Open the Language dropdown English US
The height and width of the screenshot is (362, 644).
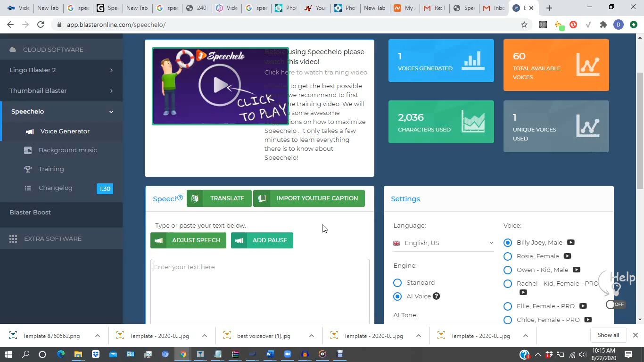point(444,243)
